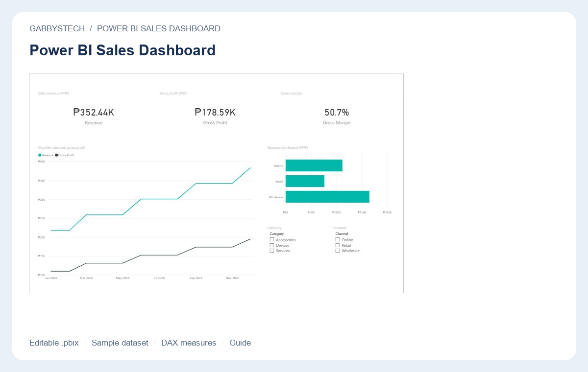Click the 'May 2026' axis label
This screenshot has width=588, height=372.
tap(122, 278)
